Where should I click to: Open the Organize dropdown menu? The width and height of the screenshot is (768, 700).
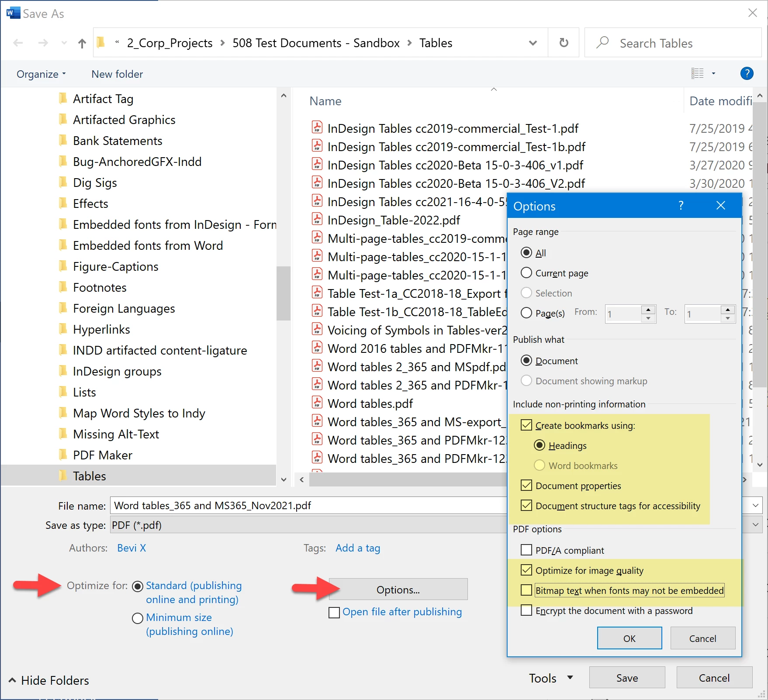tap(41, 74)
